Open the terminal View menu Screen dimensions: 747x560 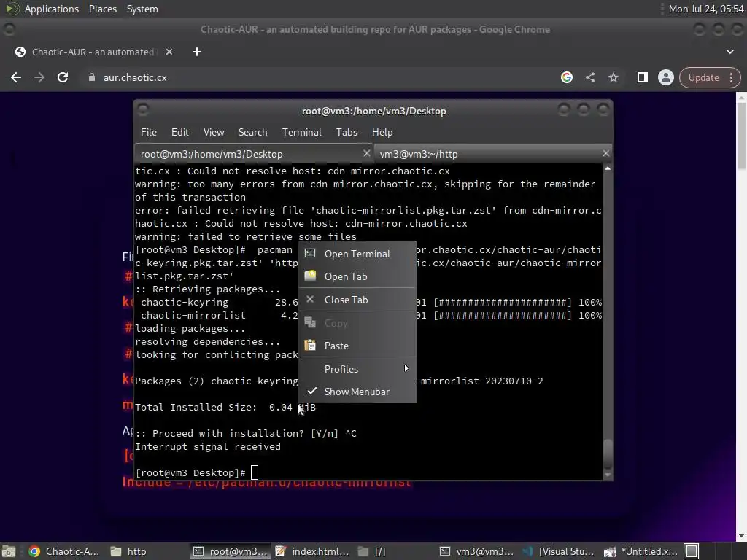(214, 133)
